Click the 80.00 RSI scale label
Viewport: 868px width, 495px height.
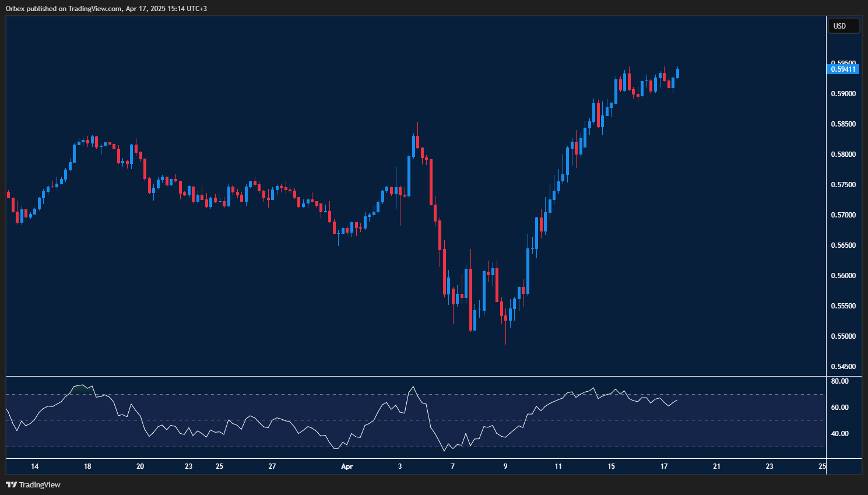click(839, 381)
